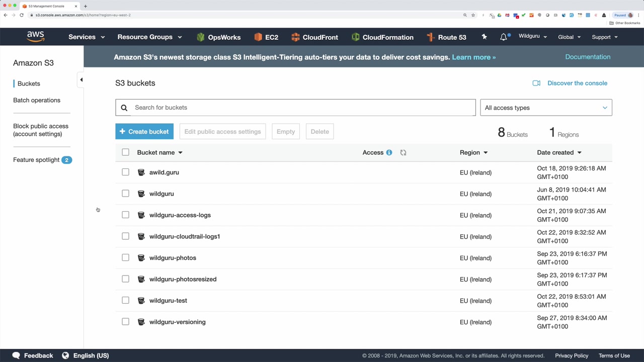Open the Terms of Use footer link
This screenshot has width=644, height=362.
614,355
